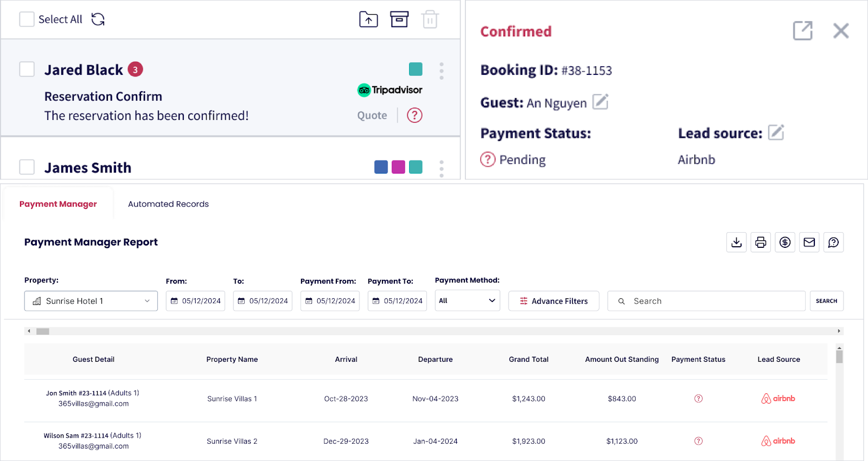The image size is (868, 461).
Task: Email the Payment Manager Report
Action: [809, 242]
